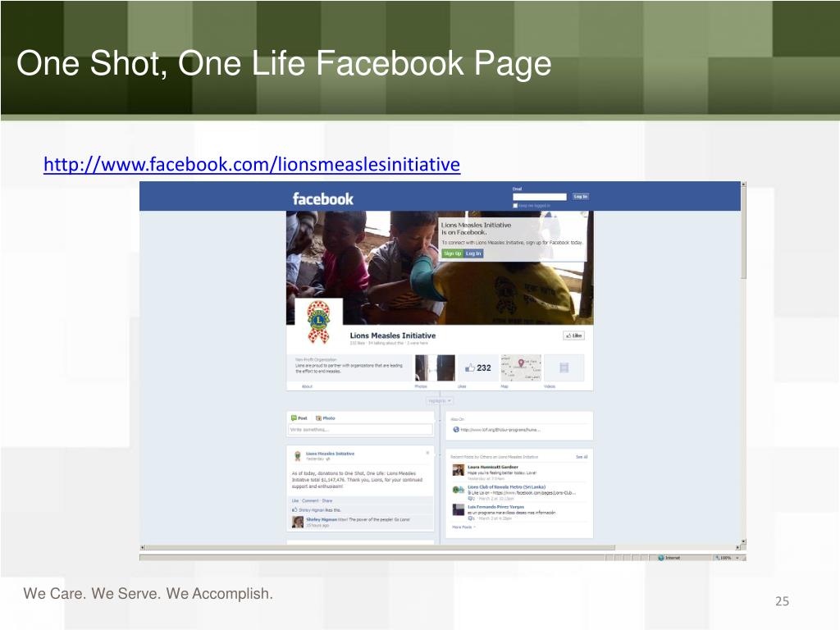Click the scroll-down arrow of browser

743,541
